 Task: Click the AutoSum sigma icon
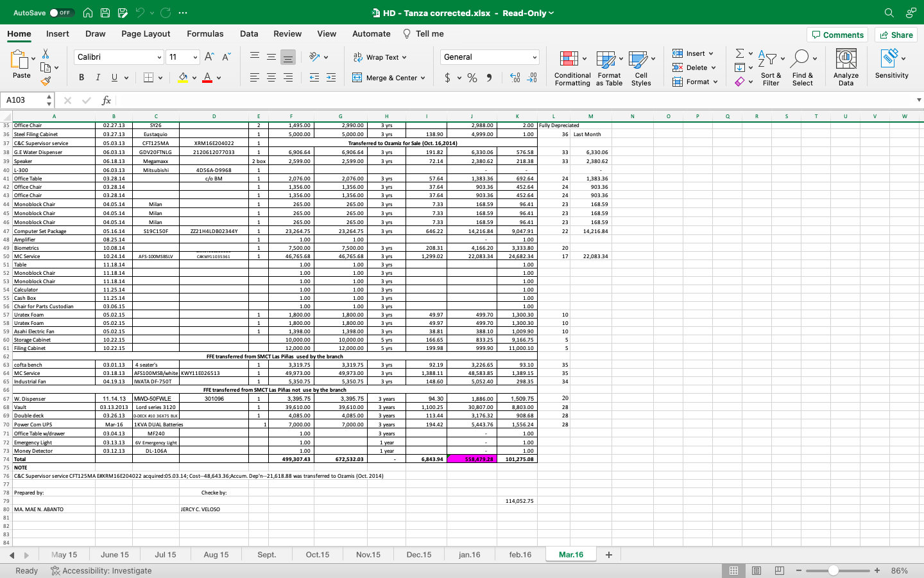(x=740, y=53)
